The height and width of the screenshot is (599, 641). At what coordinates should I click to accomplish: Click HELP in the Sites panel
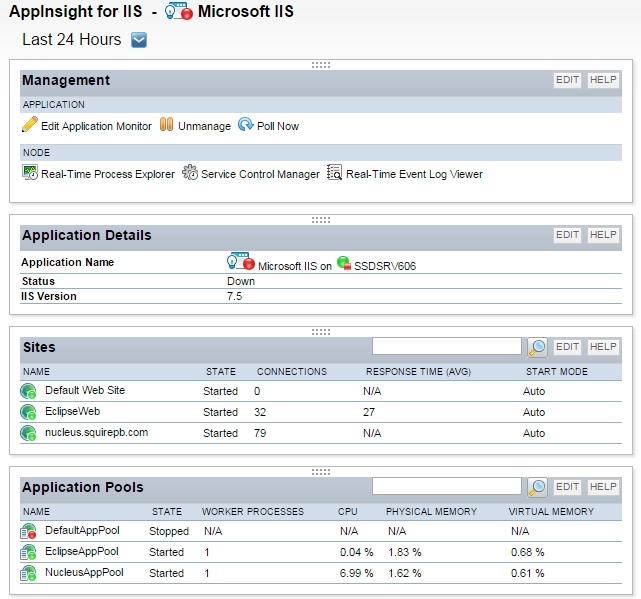click(x=603, y=347)
